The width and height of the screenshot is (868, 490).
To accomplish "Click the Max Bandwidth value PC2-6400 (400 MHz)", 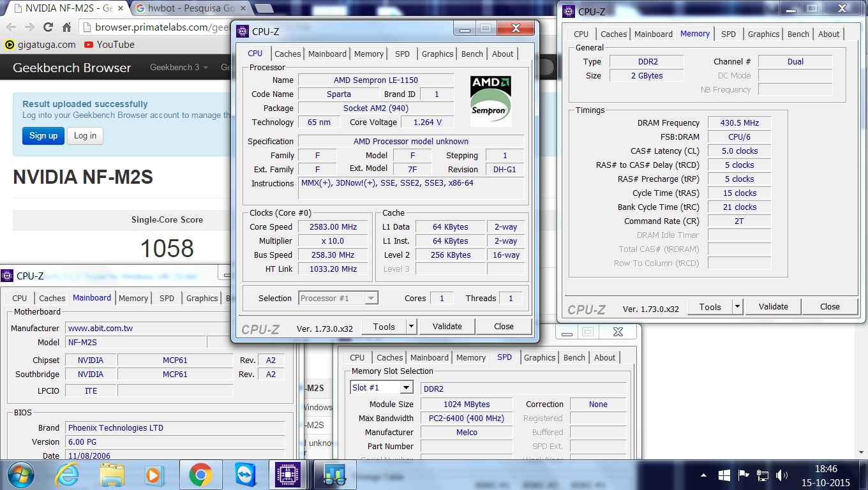I will pos(466,419).
